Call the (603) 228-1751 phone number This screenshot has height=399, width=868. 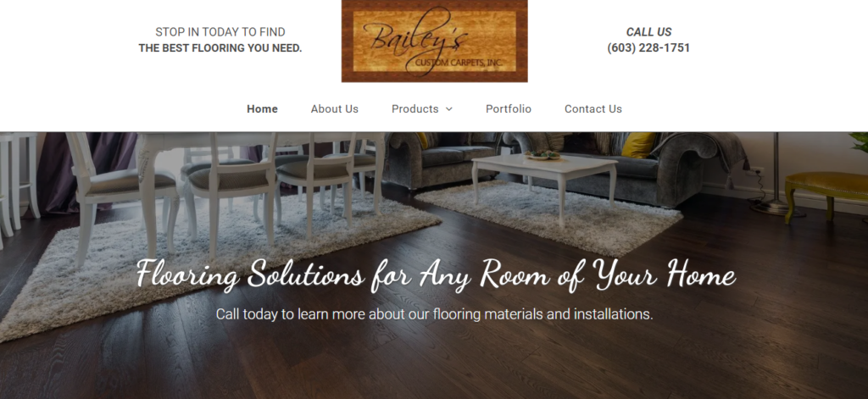coord(648,48)
